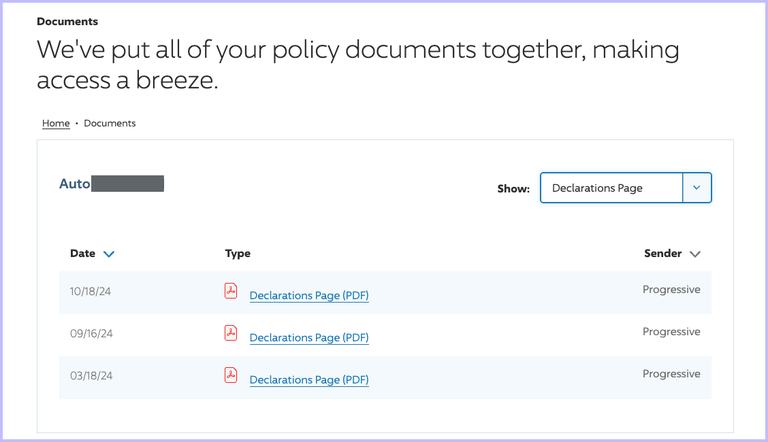Select Progressive sender in 09/16/24 row
768x442 pixels.
click(x=672, y=332)
